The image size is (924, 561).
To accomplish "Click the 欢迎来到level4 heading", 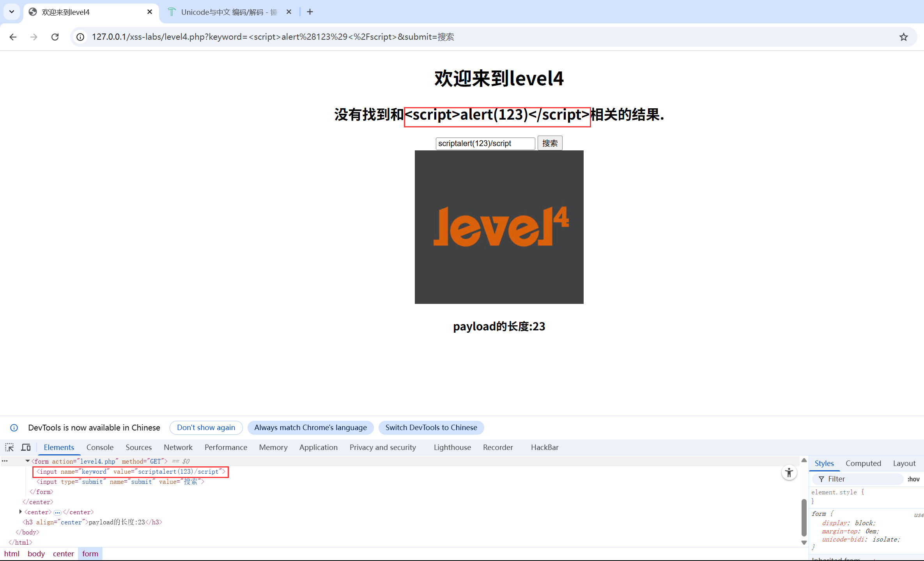I will [499, 78].
